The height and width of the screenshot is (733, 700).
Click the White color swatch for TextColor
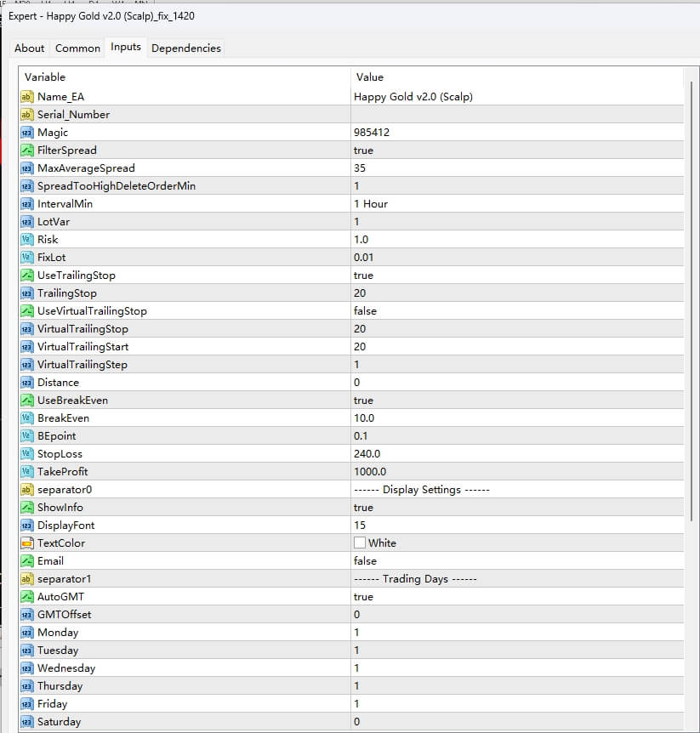coord(361,543)
